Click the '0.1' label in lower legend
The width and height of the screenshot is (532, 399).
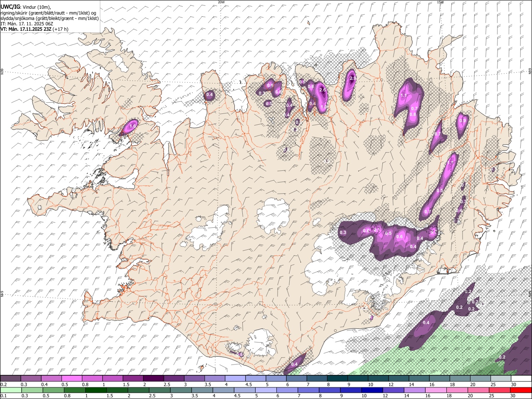pos(3,396)
